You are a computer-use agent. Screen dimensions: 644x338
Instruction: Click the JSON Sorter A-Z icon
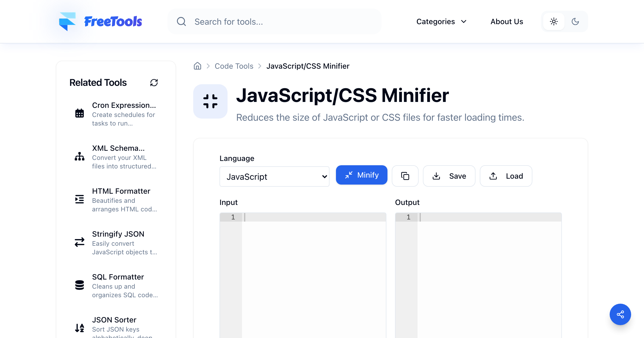79,328
